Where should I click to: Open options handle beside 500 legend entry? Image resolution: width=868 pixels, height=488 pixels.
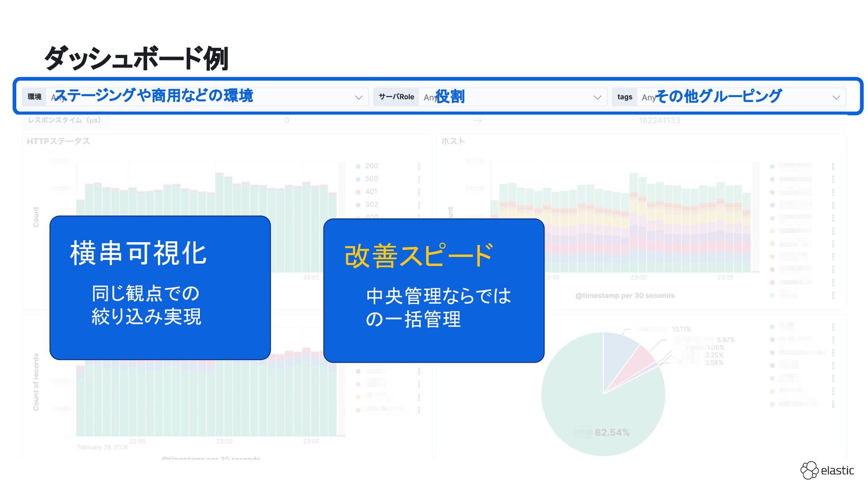(419, 179)
